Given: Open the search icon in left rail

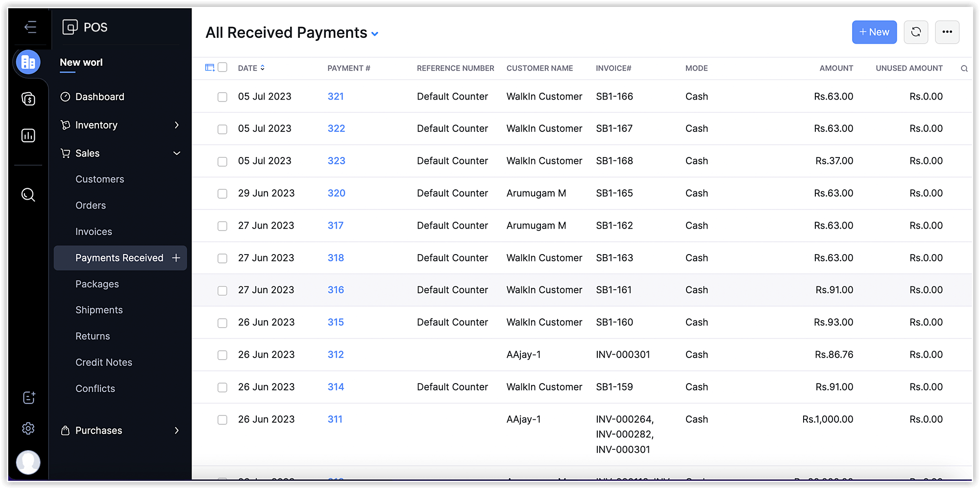Looking at the screenshot, I should (x=28, y=195).
